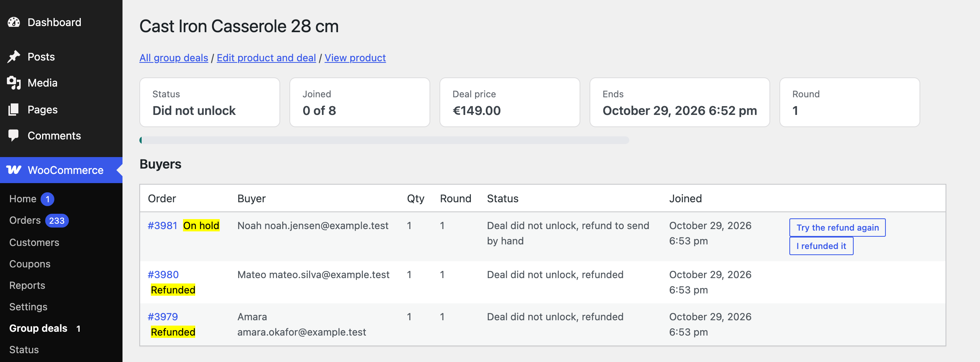Screen dimensions: 980x362
Task: Click the Media library icon
Action: [x=14, y=83]
